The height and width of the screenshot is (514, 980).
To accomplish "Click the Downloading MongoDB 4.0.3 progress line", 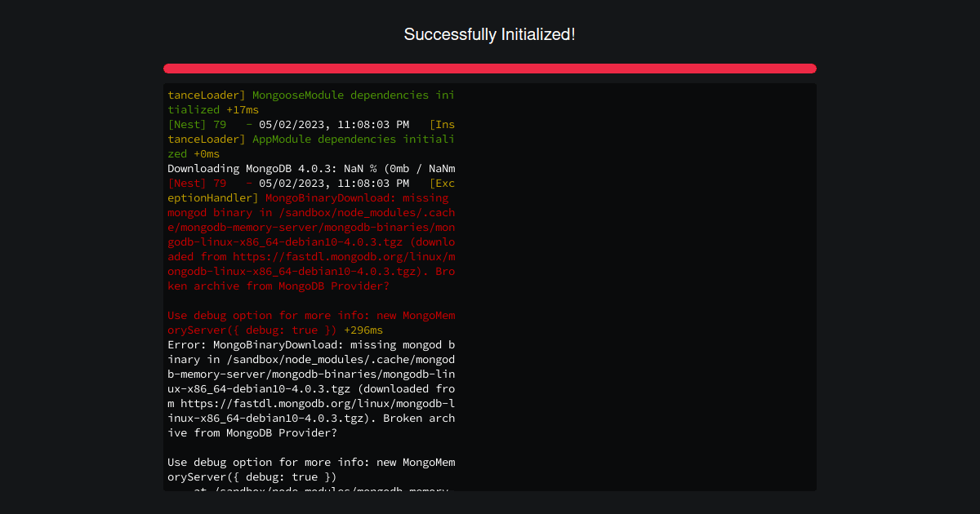I will pos(310,168).
